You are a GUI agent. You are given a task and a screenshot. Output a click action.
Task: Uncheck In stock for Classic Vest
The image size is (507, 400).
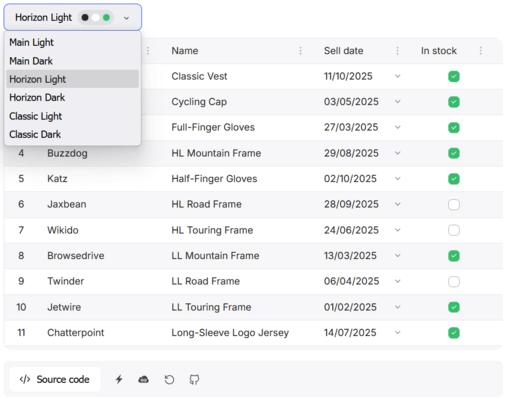tap(454, 76)
